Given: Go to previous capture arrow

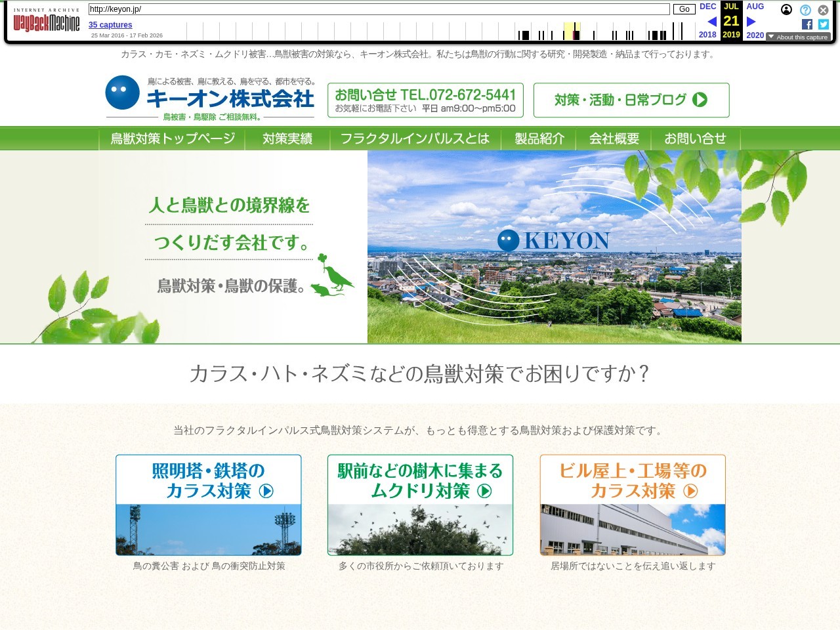Looking at the screenshot, I should (711, 22).
